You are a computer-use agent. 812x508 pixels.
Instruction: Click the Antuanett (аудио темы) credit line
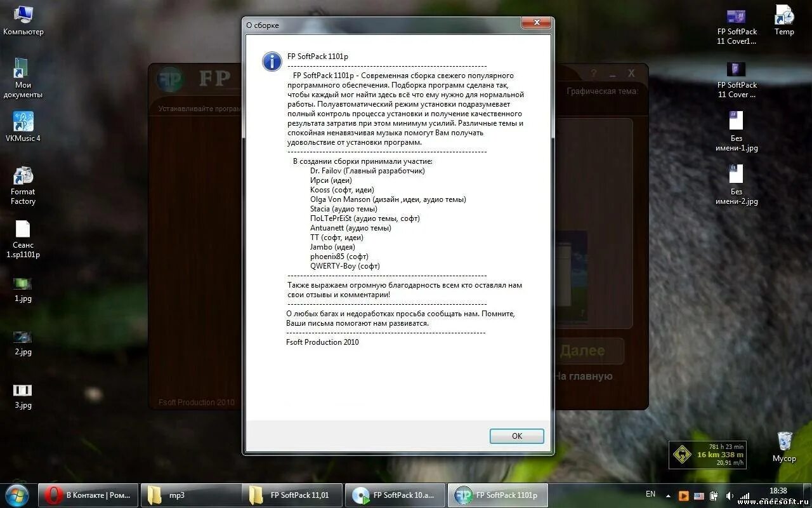pos(351,228)
